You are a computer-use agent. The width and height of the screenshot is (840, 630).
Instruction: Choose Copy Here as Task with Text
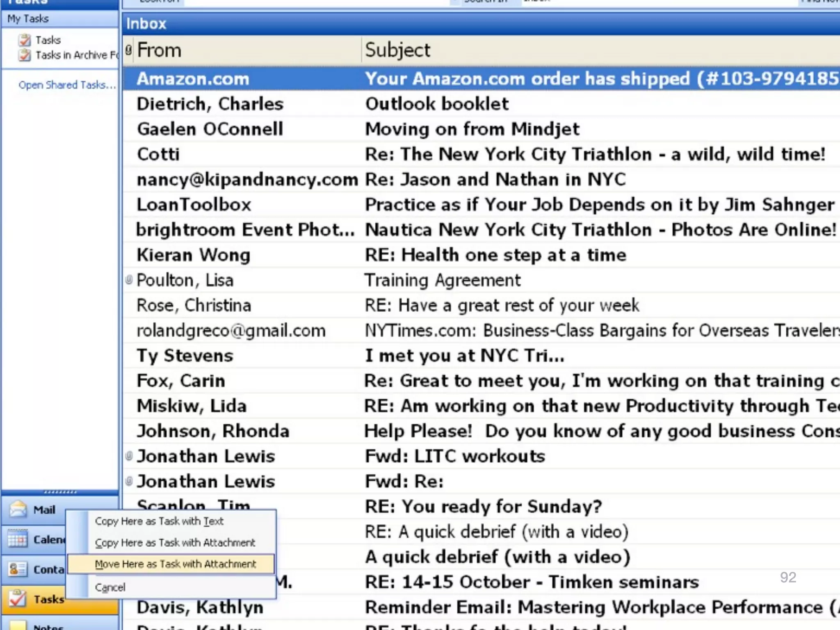pyautogui.click(x=159, y=521)
